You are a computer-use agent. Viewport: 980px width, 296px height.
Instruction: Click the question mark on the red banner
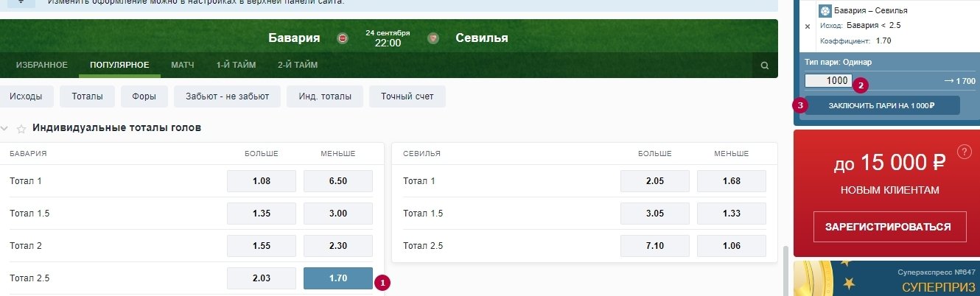[964, 152]
